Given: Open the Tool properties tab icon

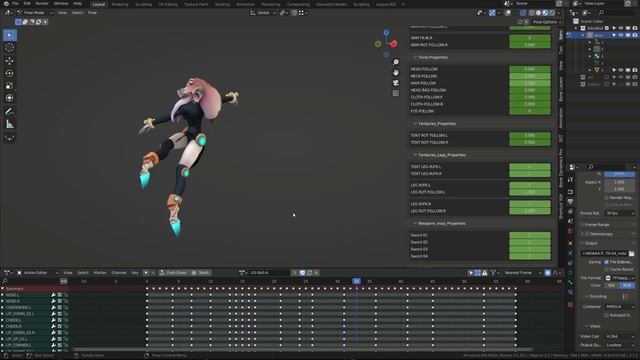Looking at the screenshot, I should click(571, 180).
